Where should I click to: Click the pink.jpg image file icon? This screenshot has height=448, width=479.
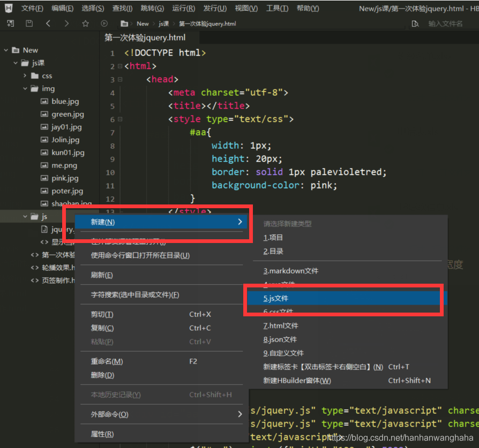[44, 178]
